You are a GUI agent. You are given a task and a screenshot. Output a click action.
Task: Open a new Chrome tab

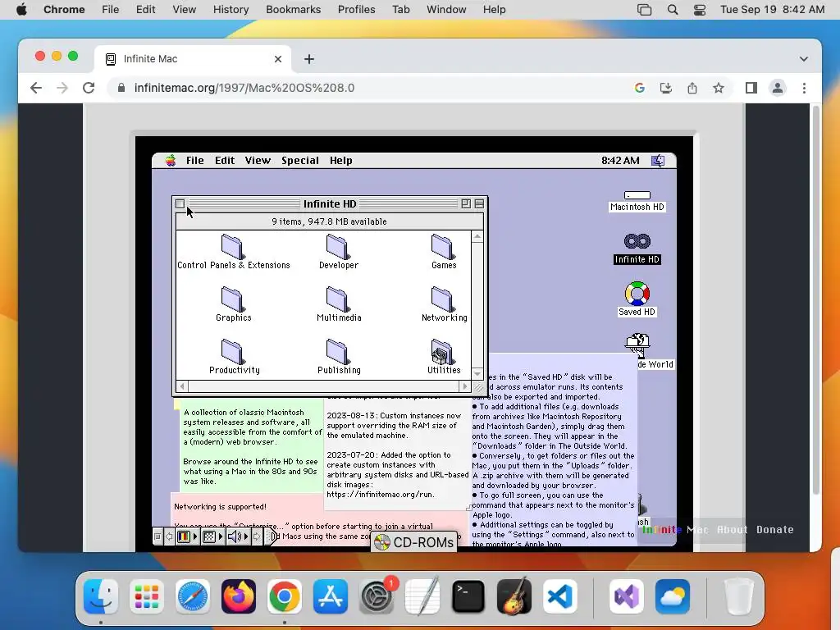[x=309, y=59]
